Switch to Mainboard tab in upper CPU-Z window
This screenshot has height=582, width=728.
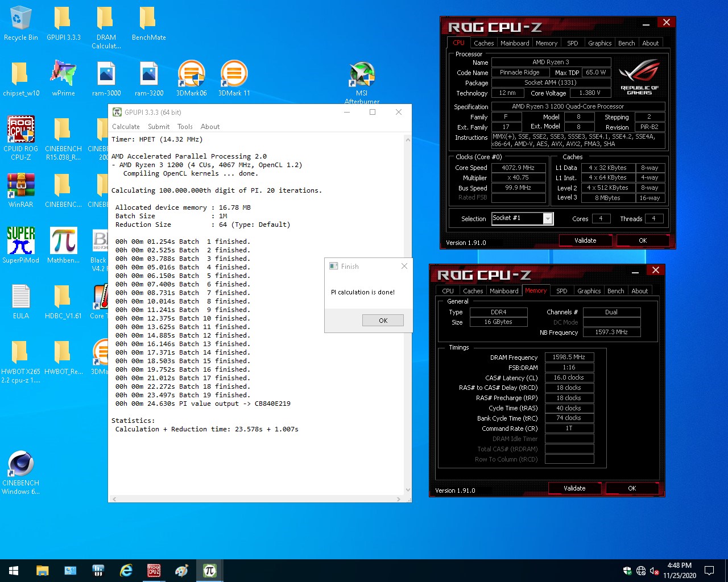515,43
